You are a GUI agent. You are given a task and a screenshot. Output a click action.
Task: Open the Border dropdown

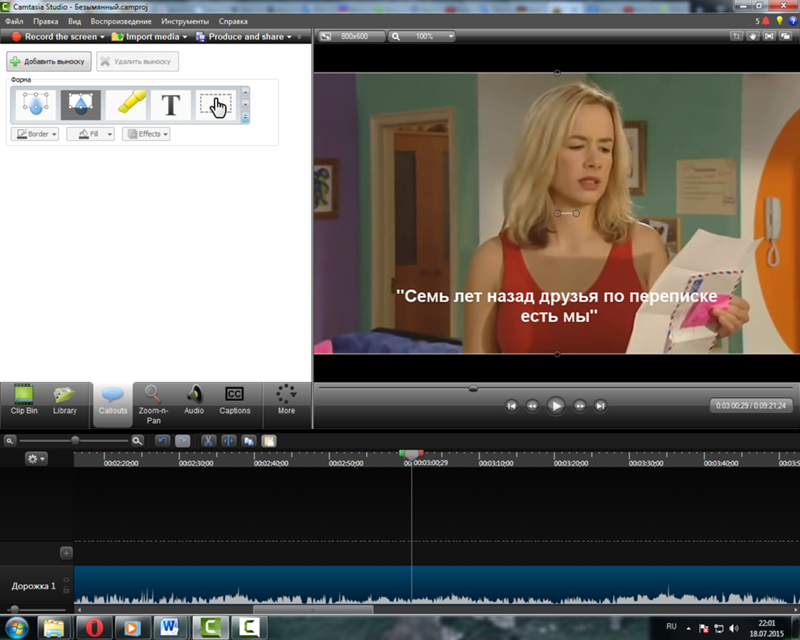pyautogui.click(x=35, y=134)
